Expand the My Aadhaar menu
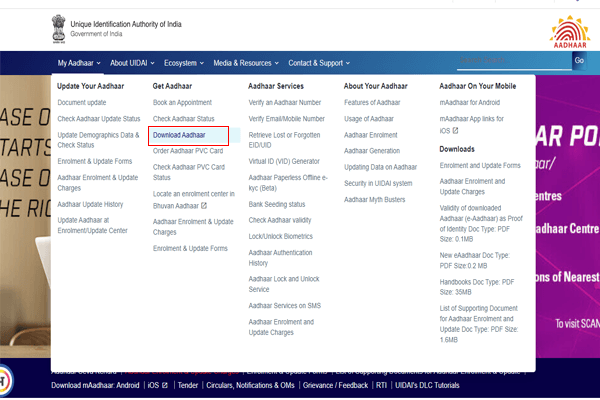600x400 pixels. click(x=79, y=63)
